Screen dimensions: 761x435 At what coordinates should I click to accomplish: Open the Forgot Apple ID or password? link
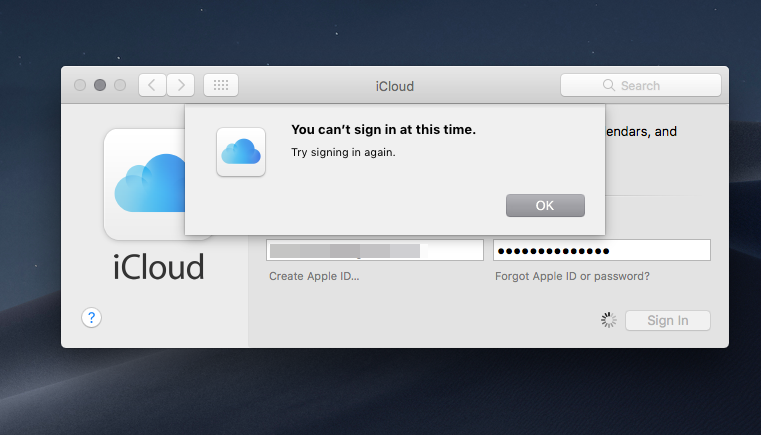point(572,276)
